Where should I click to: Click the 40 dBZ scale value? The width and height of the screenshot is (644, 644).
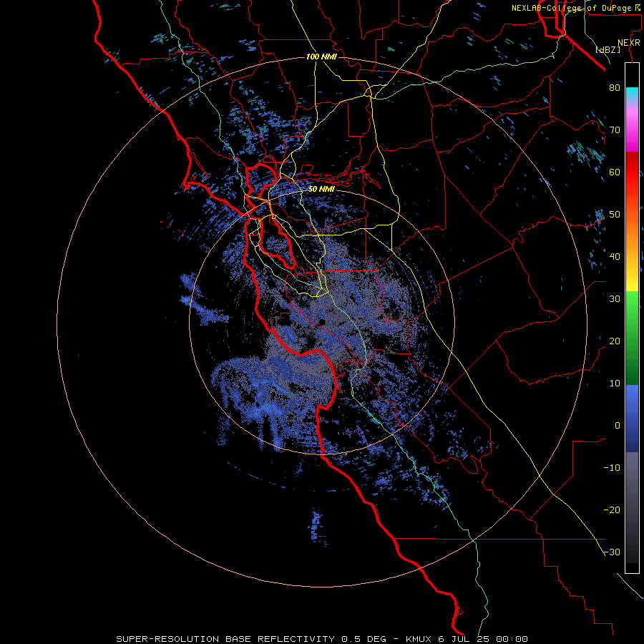[x=615, y=257]
